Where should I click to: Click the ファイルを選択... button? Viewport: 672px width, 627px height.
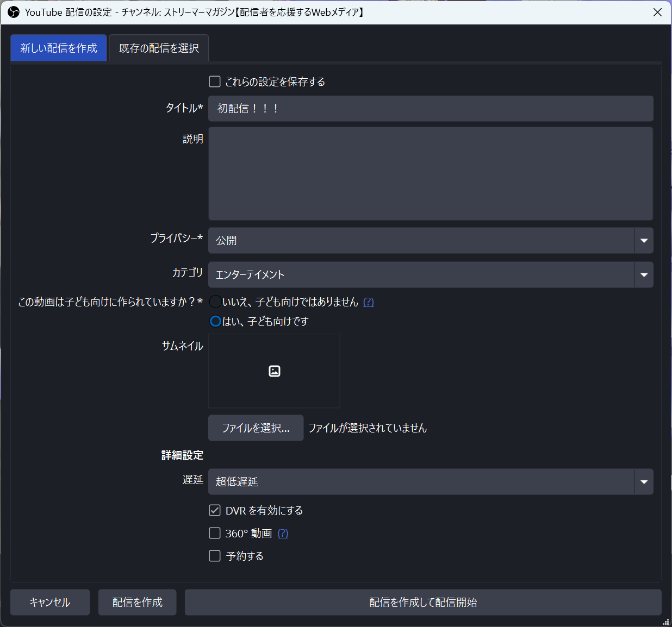(x=256, y=428)
